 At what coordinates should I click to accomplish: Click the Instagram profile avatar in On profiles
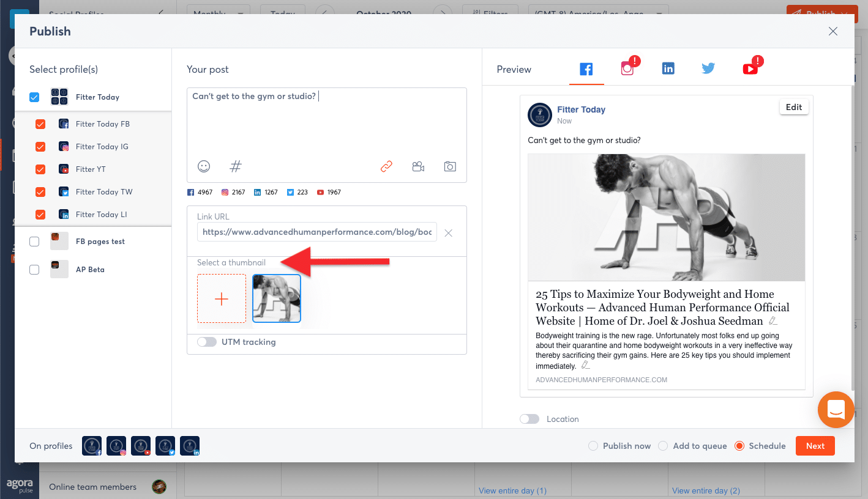(116, 446)
